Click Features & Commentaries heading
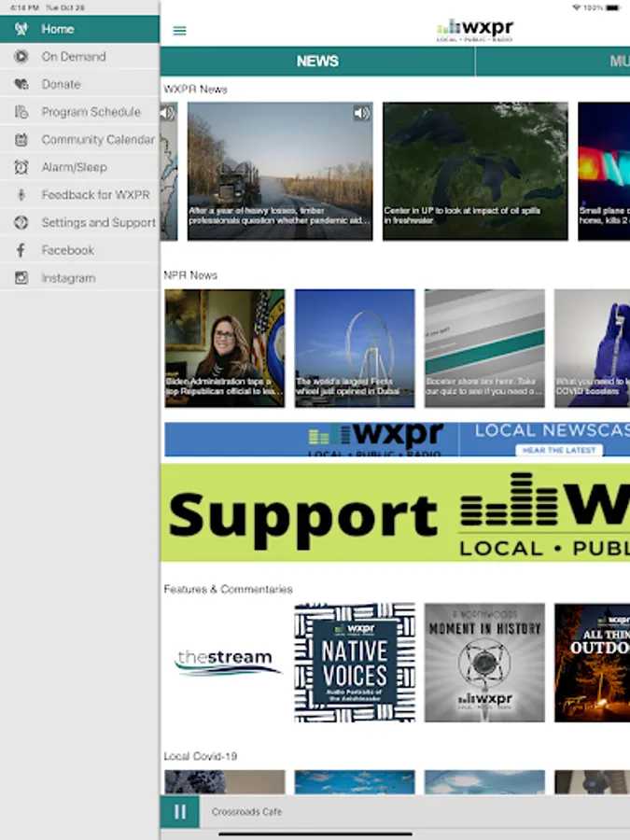 click(x=229, y=589)
